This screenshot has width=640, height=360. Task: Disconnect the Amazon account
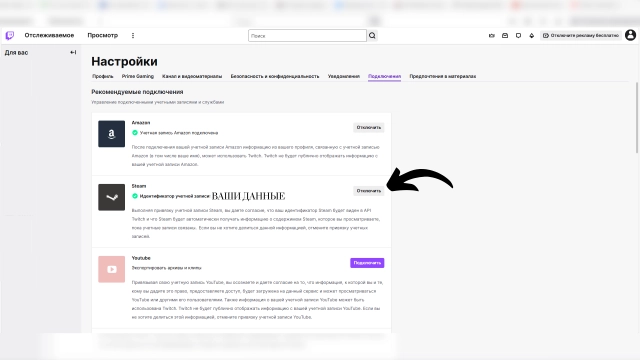tap(369, 127)
